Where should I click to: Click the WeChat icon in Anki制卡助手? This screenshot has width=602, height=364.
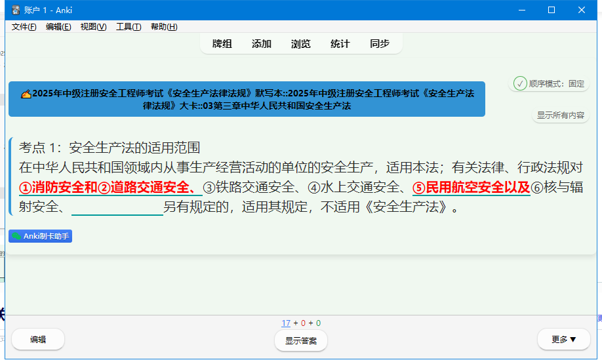tap(16, 236)
